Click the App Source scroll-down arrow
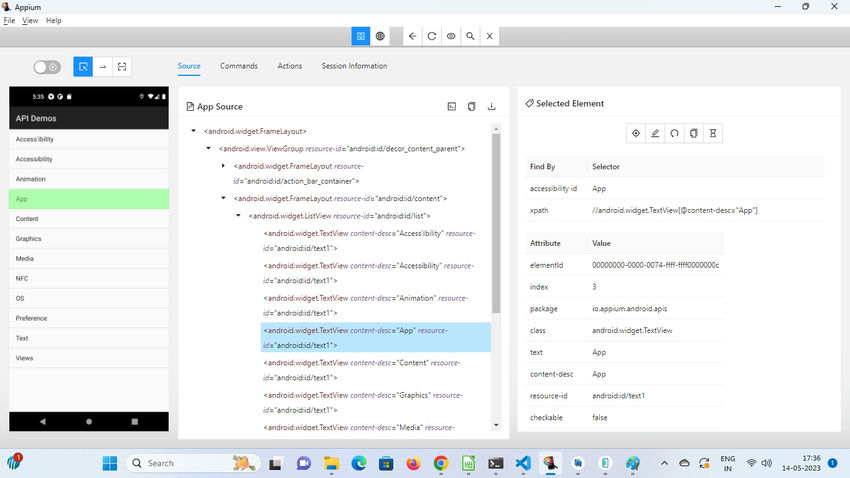Viewport: 850px width, 478px height. [496, 425]
